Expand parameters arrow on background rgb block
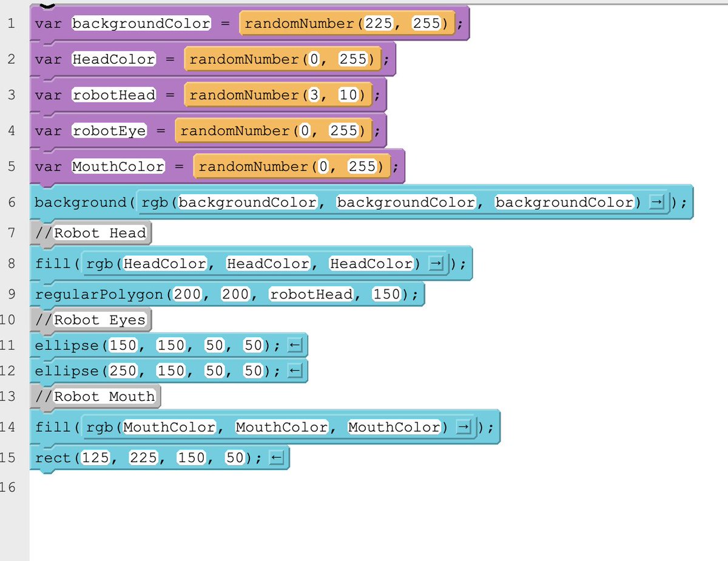The image size is (728, 561). tap(657, 203)
